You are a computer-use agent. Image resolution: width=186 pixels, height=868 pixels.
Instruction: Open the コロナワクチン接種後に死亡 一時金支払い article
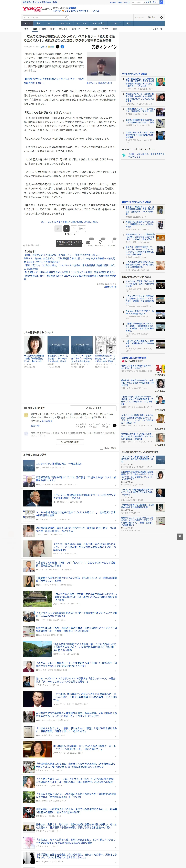(x=59, y=464)
